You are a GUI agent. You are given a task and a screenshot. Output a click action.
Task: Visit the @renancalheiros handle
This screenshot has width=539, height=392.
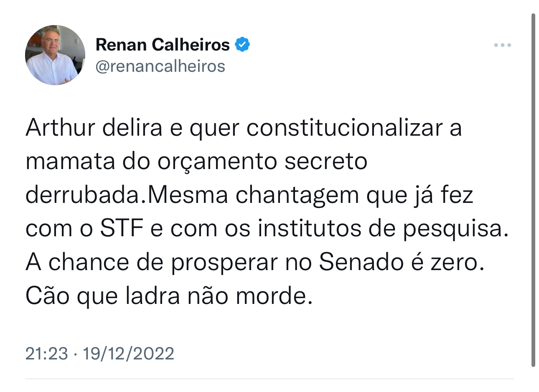click(x=160, y=66)
